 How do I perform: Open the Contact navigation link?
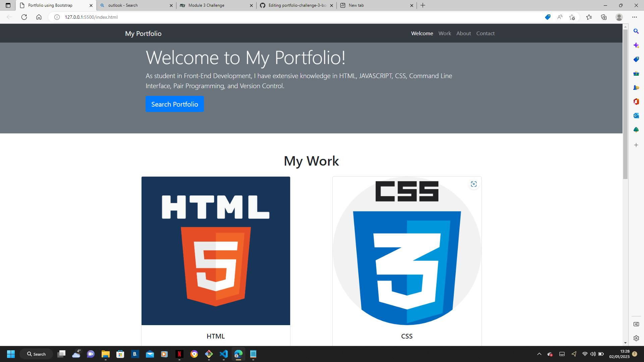(485, 33)
